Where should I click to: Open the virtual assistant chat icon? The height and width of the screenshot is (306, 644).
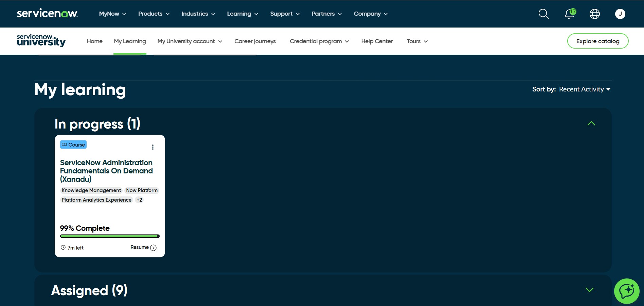[627, 291]
